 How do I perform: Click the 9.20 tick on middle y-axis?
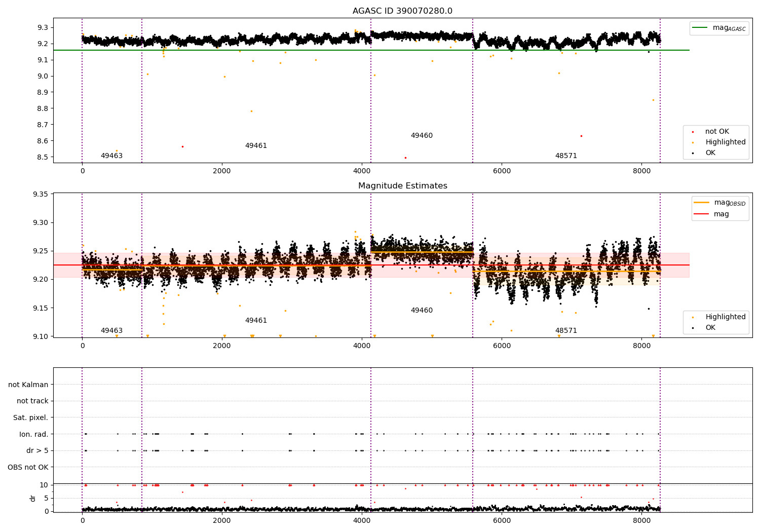[x=41, y=280]
